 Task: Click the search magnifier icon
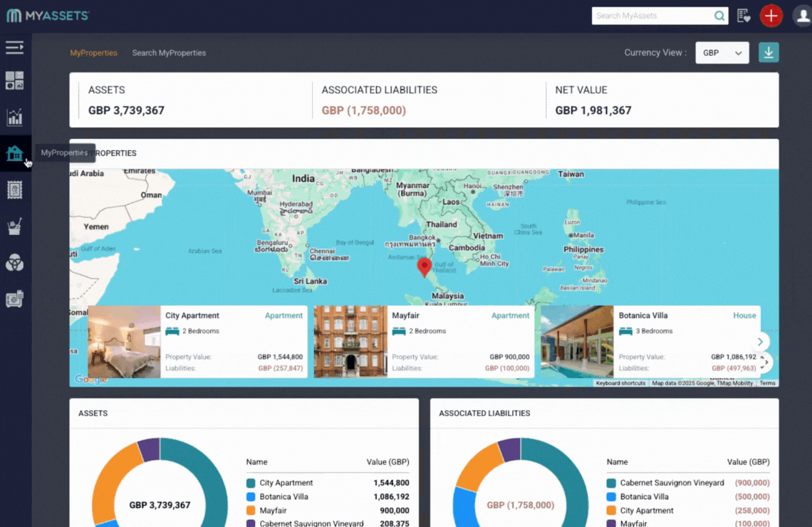point(719,16)
